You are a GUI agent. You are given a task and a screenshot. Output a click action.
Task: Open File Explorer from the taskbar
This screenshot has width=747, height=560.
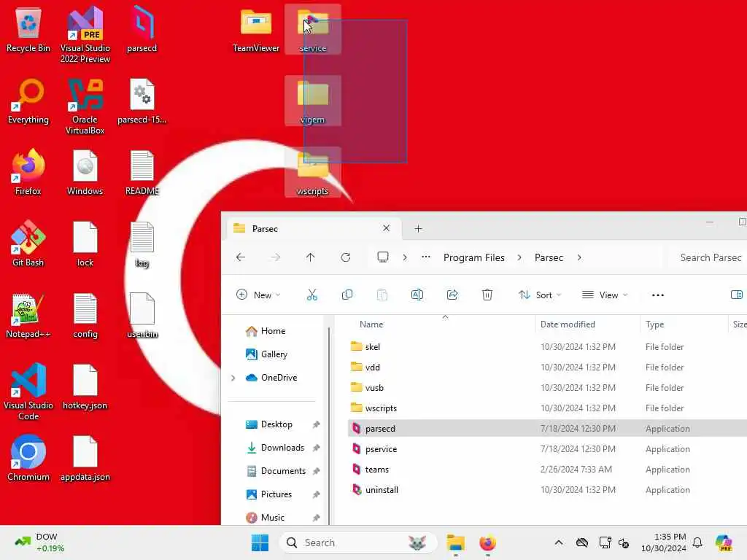pyautogui.click(x=455, y=542)
